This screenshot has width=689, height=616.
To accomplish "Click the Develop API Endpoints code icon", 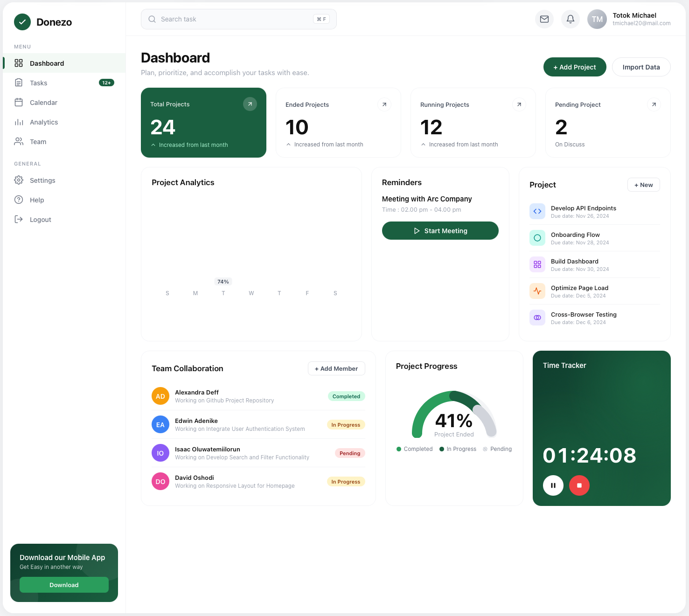I will pos(537,211).
